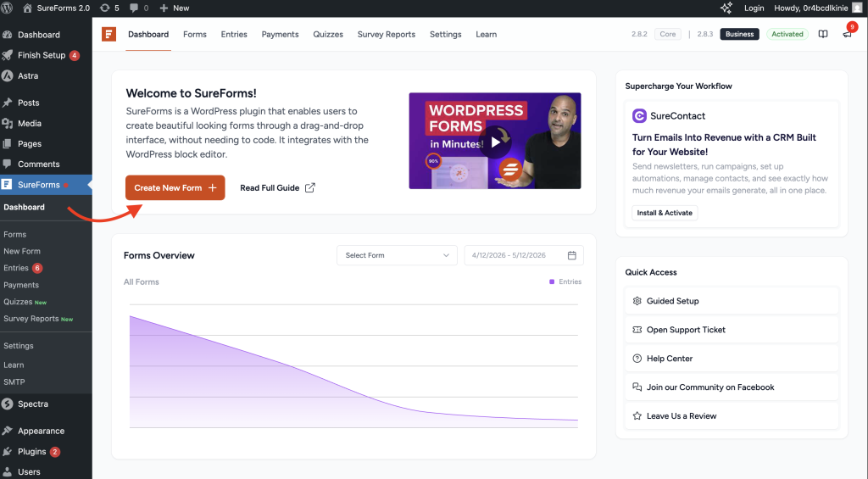Open the updates icon showing 5

(x=104, y=8)
